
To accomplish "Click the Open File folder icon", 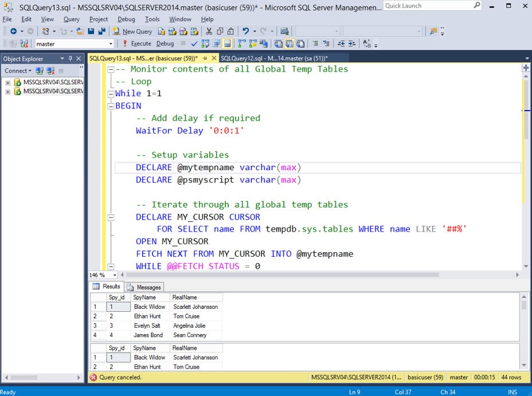I will [80, 32].
